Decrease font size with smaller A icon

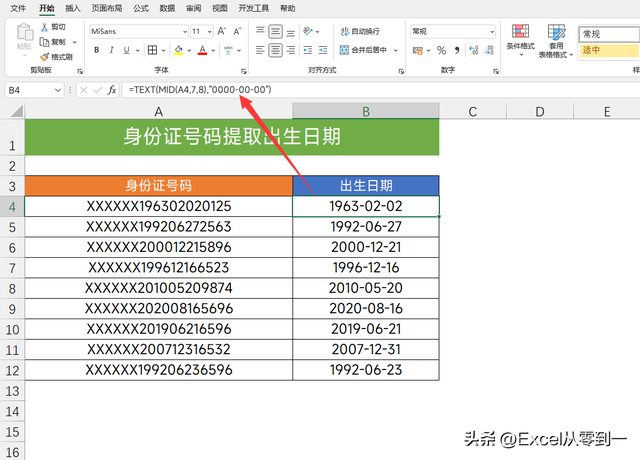coord(237,31)
